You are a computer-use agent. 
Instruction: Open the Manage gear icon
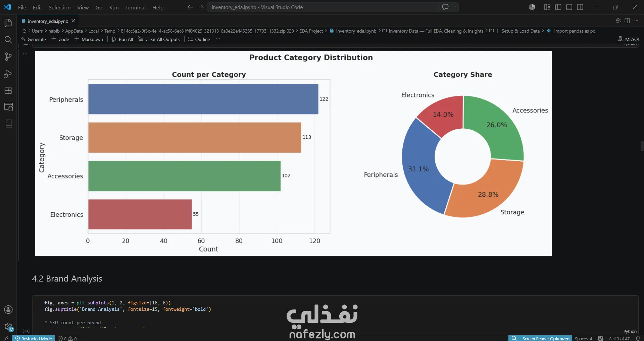tap(8, 326)
